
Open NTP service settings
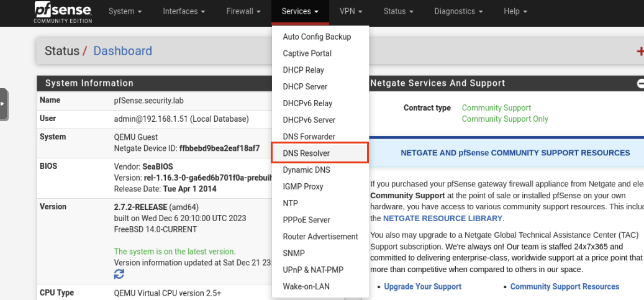click(x=320, y=204)
